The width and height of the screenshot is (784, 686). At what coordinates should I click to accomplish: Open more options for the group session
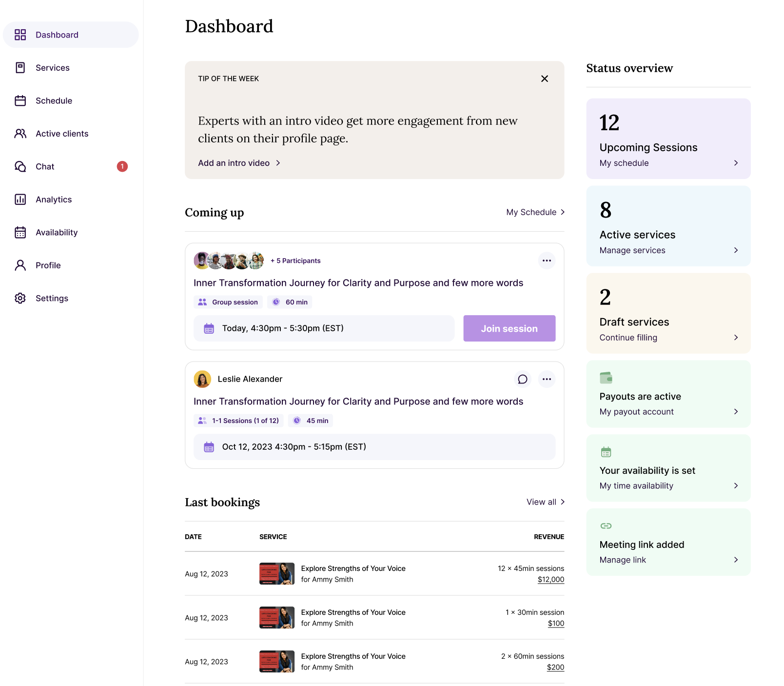[x=547, y=261]
